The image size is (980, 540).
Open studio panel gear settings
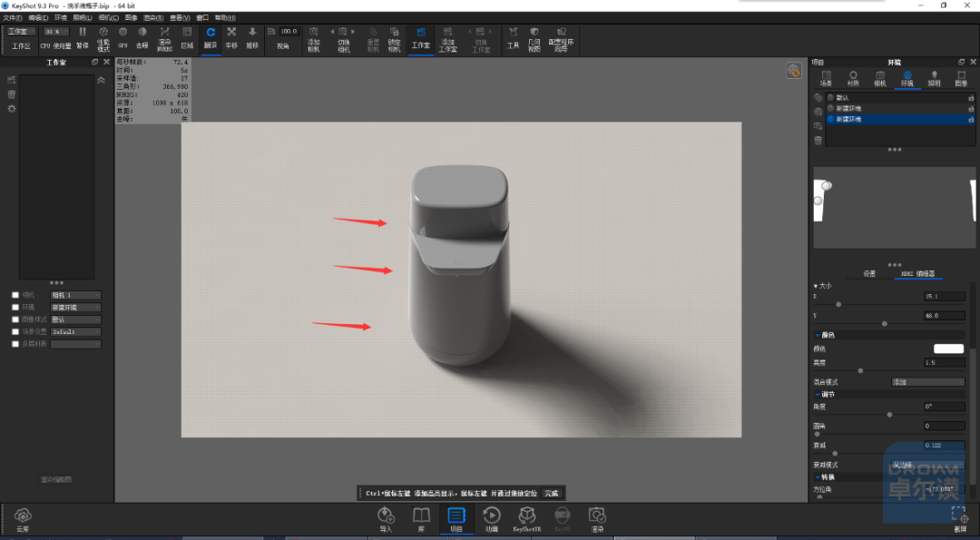(11, 109)
